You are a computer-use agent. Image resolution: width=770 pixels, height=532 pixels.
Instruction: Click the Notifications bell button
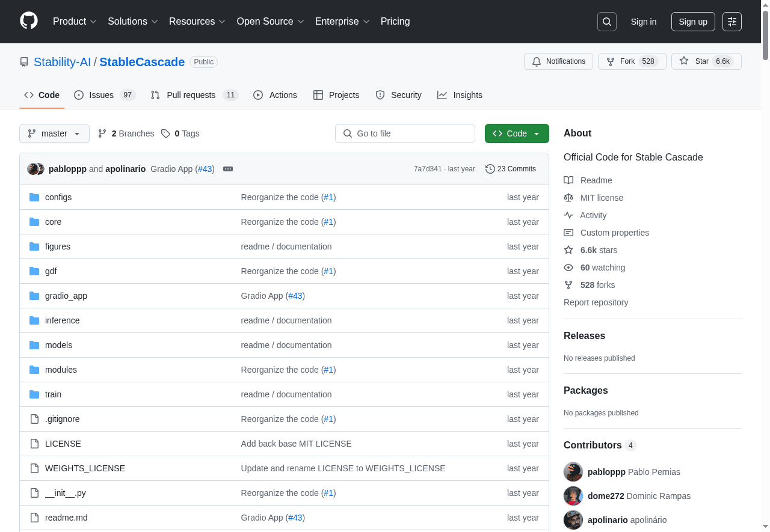pyautogui.click(x=558, y=61)
